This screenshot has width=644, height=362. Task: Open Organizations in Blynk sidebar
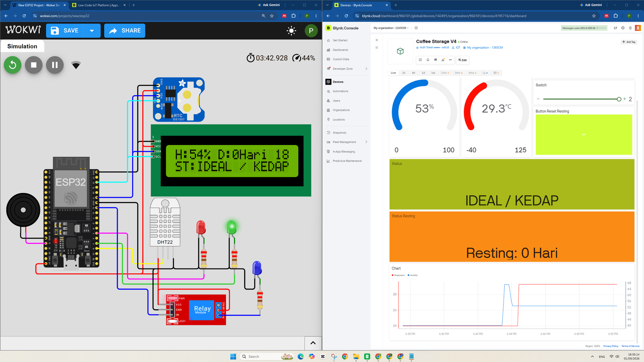pos(341,110)
